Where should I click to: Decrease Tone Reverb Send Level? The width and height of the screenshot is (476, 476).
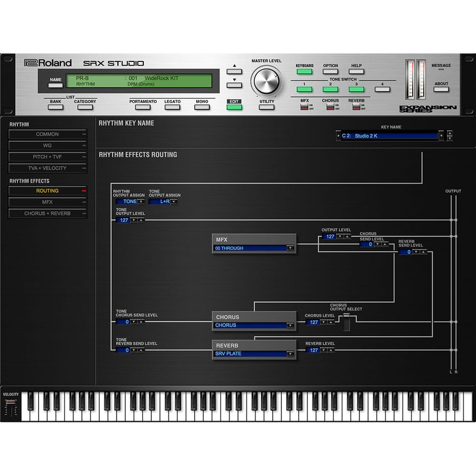pyautogui.click(x=134, y=350)
